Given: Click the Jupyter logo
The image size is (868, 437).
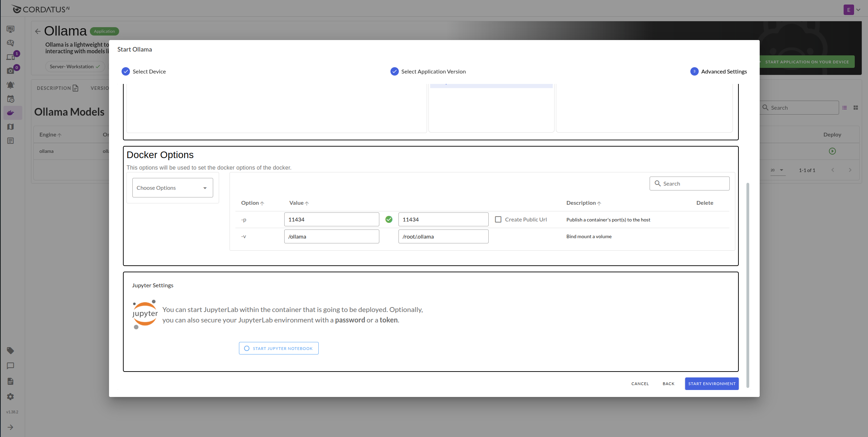Looking at the screenshot, I should pos(145,314).
